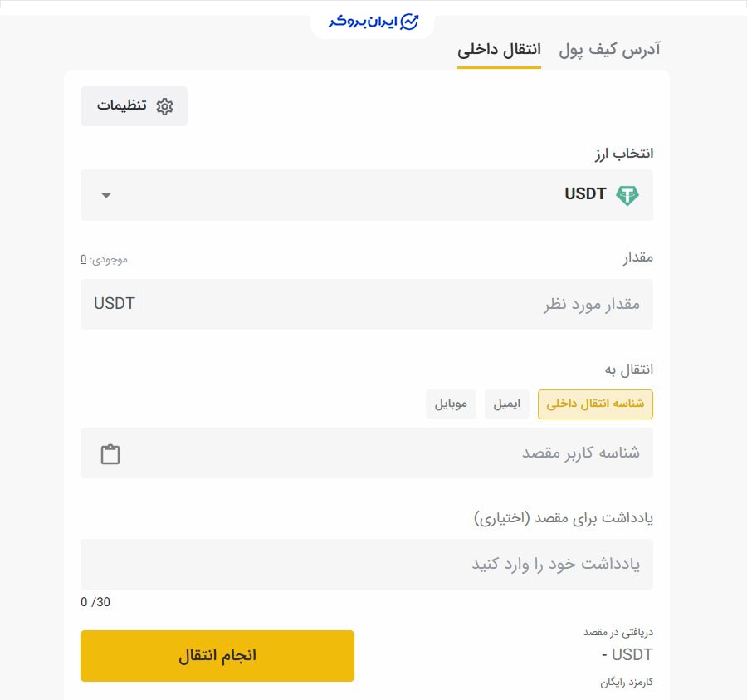Click the USDT unit label inside the amount field
This screenshot has width=747, height=700.
[x=115, y=304]
